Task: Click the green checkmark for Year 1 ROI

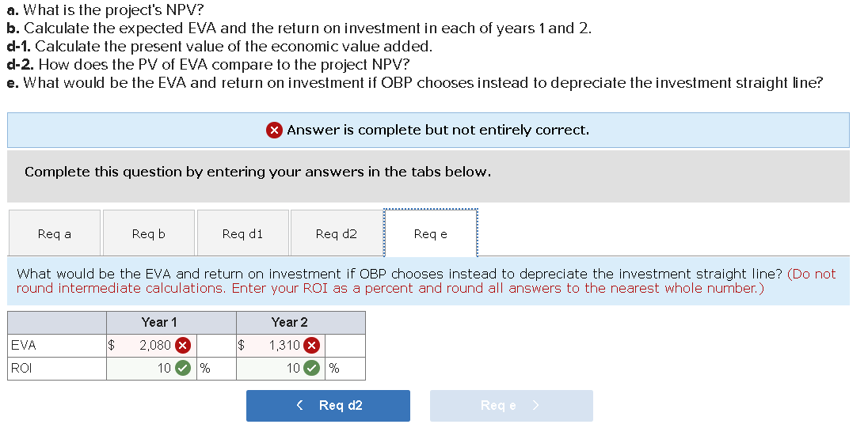Action: pyautogui.click(x=182, y=368)
